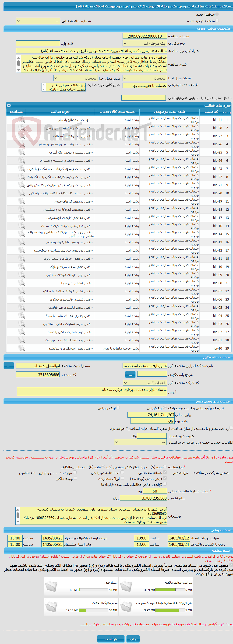Open the view icon for row bld-13
Screen dimensions: 233x644
pos(22,242)
